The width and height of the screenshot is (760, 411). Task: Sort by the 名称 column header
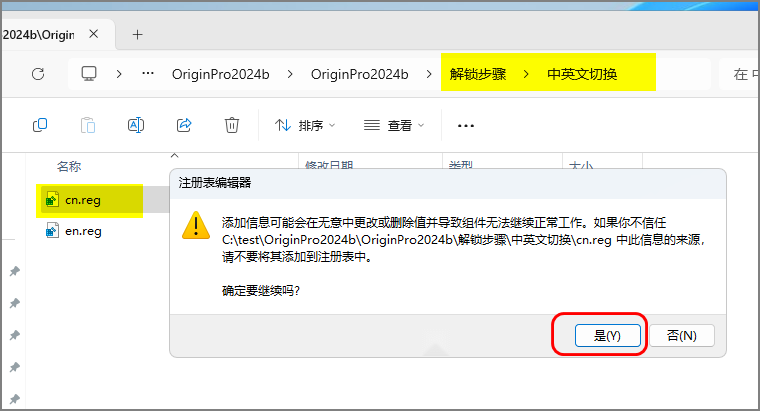click(69, 166)
